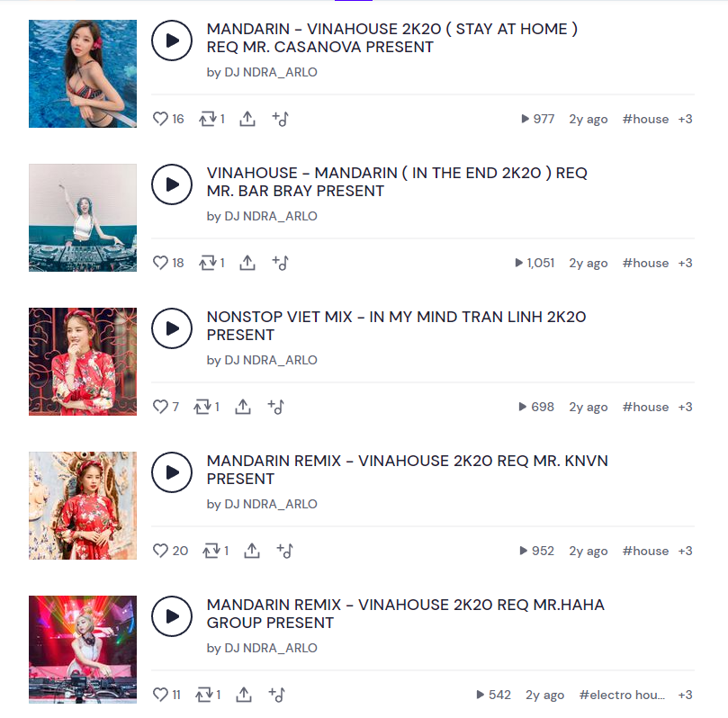Play MANDARIN – VINAHOUSE 2K20 (STAY AT HOME) track
The height and width of the screenshot is (718, 728).
pos(172,40)
